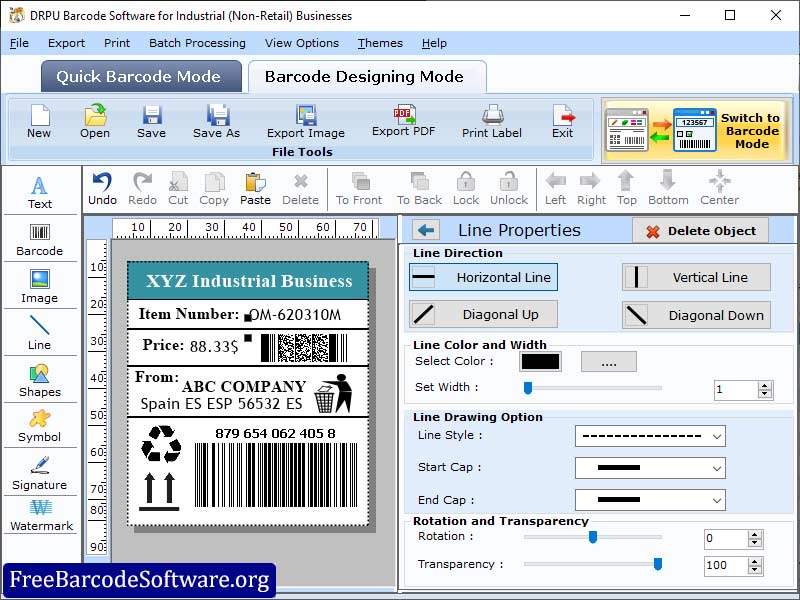
Task: Align object Right
Action: click(591, 189)
